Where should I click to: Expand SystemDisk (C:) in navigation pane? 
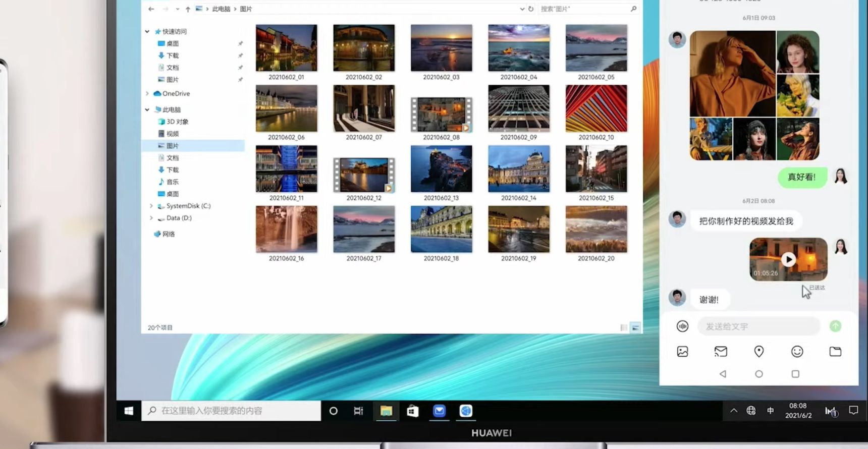(151, 206)
